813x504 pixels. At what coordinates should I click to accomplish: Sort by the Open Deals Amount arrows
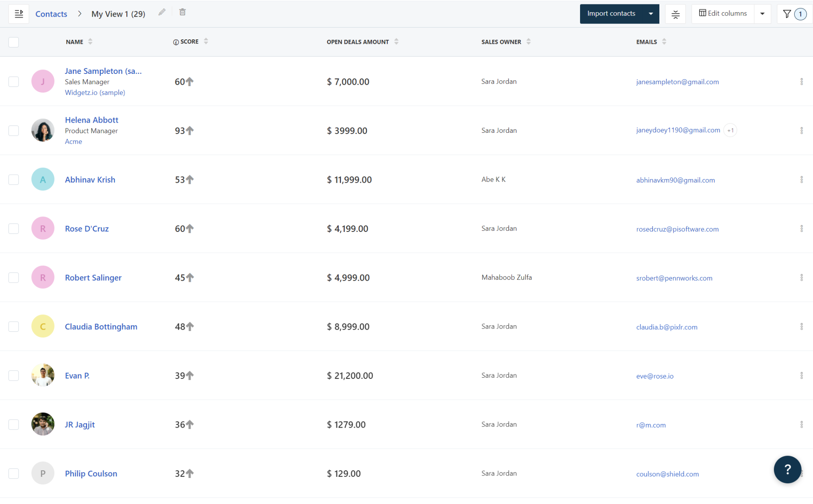point(396,41)
